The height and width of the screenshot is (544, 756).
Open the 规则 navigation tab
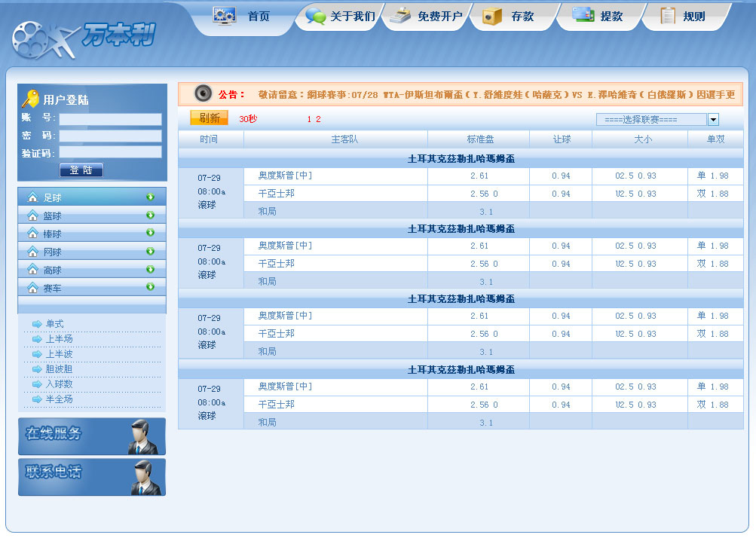(x=686, y=17)
